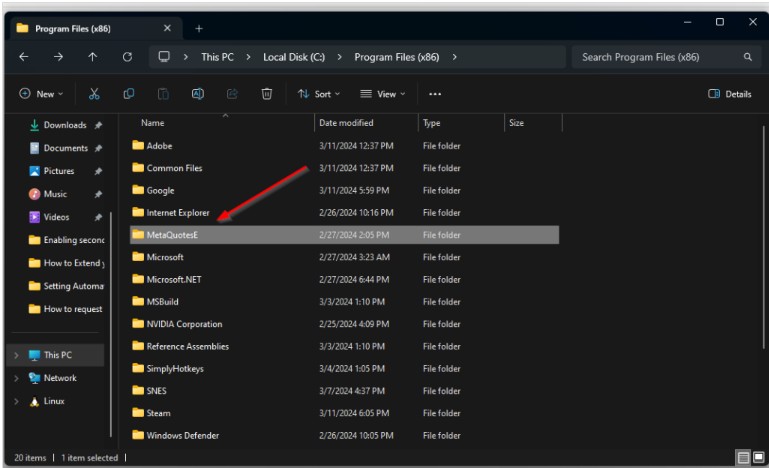The image size is (769, 468).
Task: Click the Delete trash can icon
Action: pyautogui.click(x=267, y=94)
